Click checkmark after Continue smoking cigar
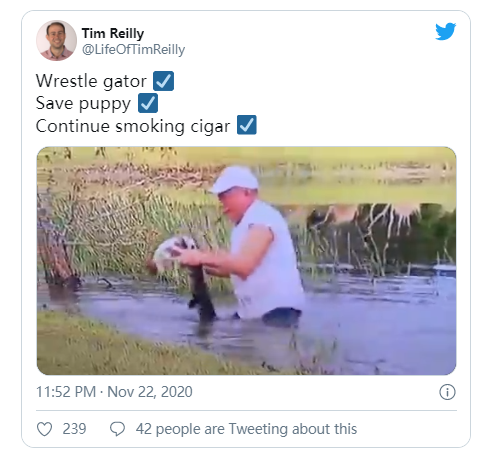 pos(247,125)
